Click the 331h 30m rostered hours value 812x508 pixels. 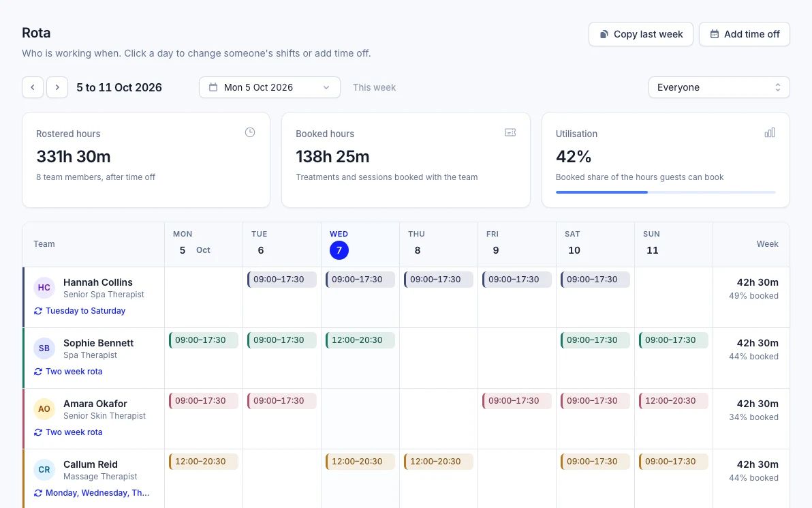74,157
